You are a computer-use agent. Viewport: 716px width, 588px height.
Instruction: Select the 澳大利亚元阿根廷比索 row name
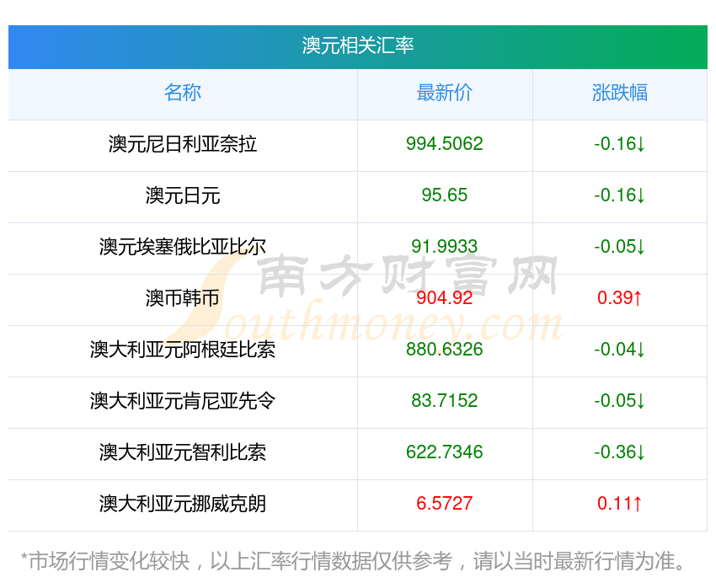pos(183,350)
